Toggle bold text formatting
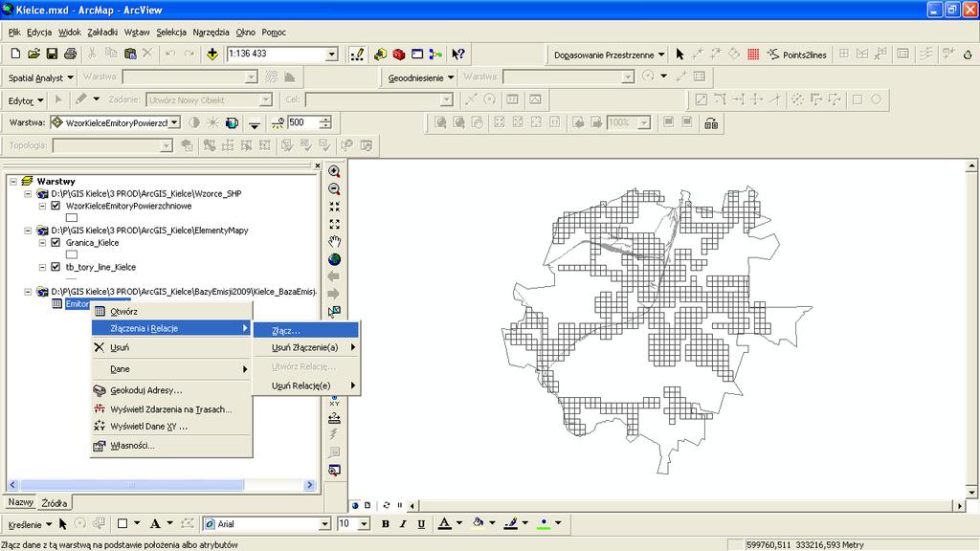Screen dimensions: 980x551 click(x=385, y=524)
